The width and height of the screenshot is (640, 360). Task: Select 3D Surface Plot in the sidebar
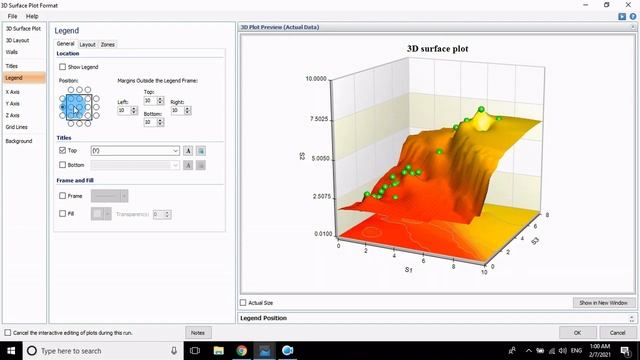[x=23, y=29]
